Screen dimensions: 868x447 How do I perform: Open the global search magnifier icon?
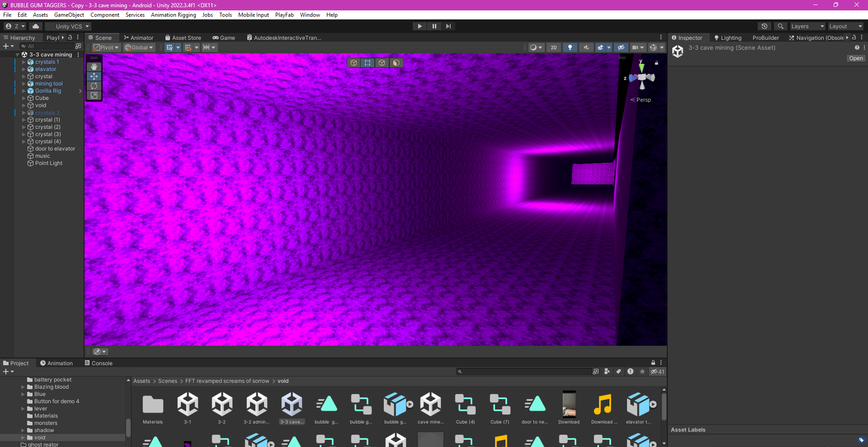click(x=780, y=26)
